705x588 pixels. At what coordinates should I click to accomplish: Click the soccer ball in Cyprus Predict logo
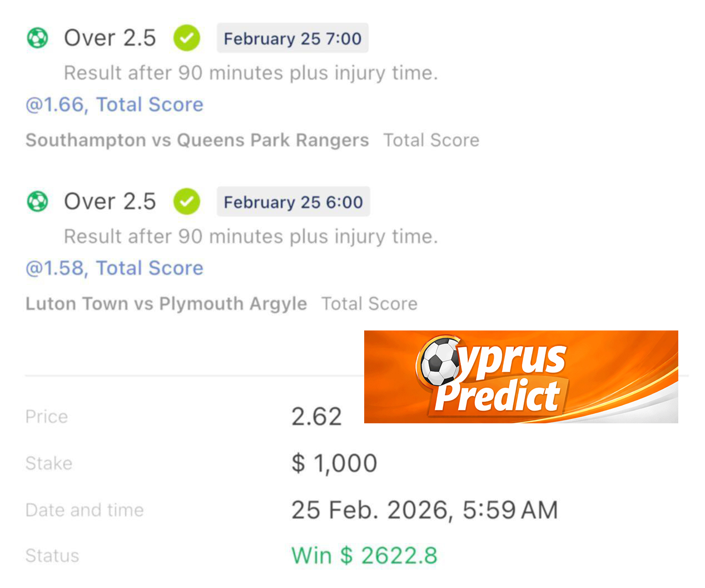pos(439,362)
